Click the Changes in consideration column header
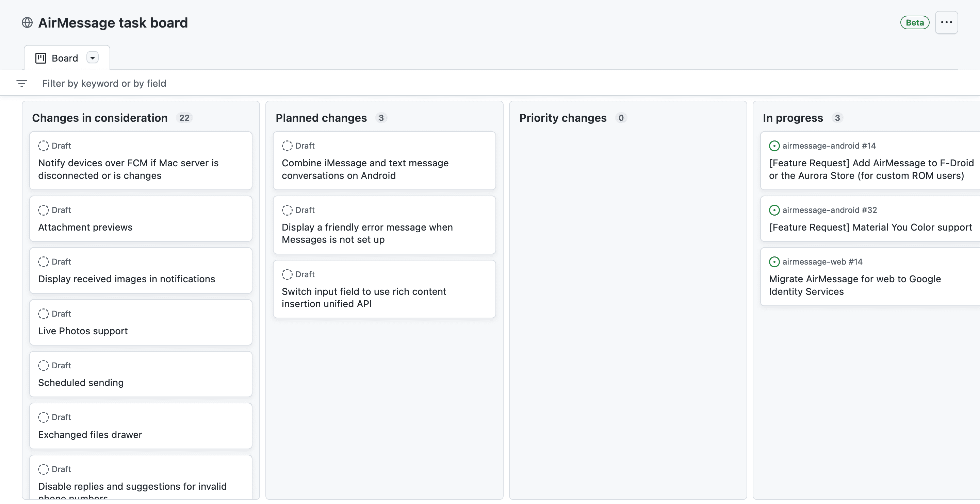 click(100, 118)
